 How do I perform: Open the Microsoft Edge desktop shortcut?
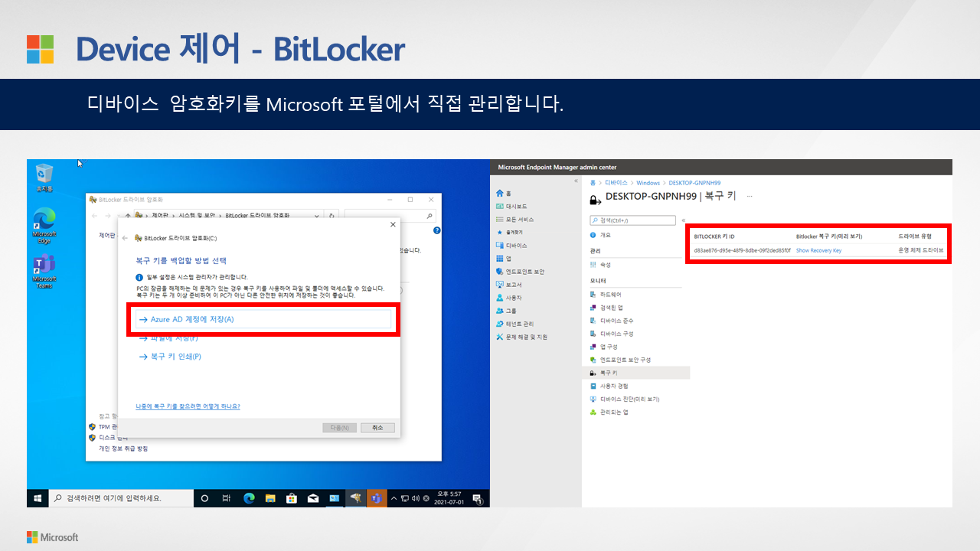[44, 225]
